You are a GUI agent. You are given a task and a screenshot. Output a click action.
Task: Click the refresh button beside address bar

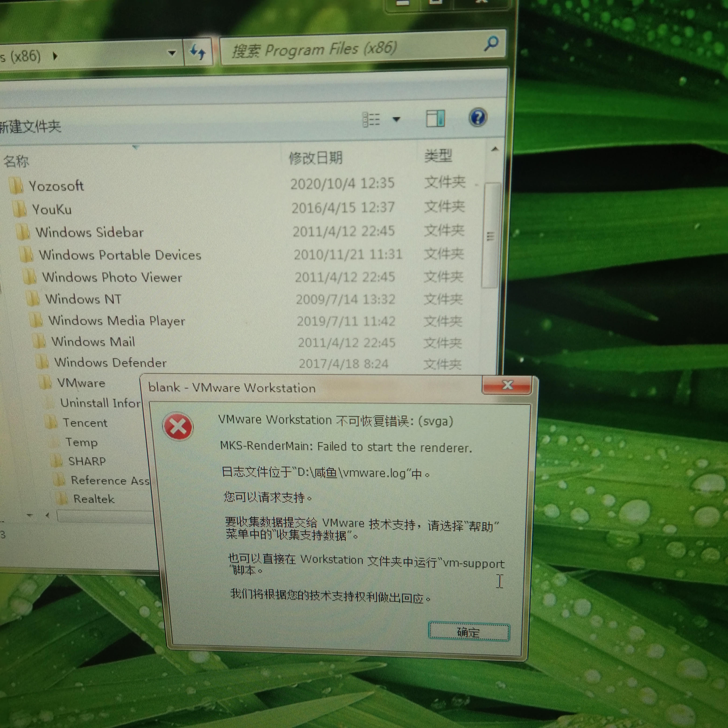point(198,52)
